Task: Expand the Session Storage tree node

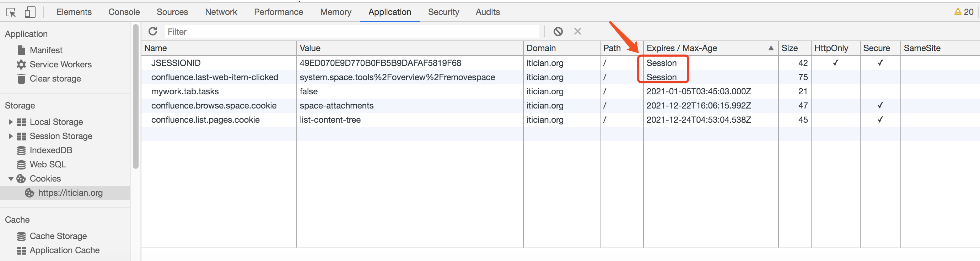Action: pos(11,136)
